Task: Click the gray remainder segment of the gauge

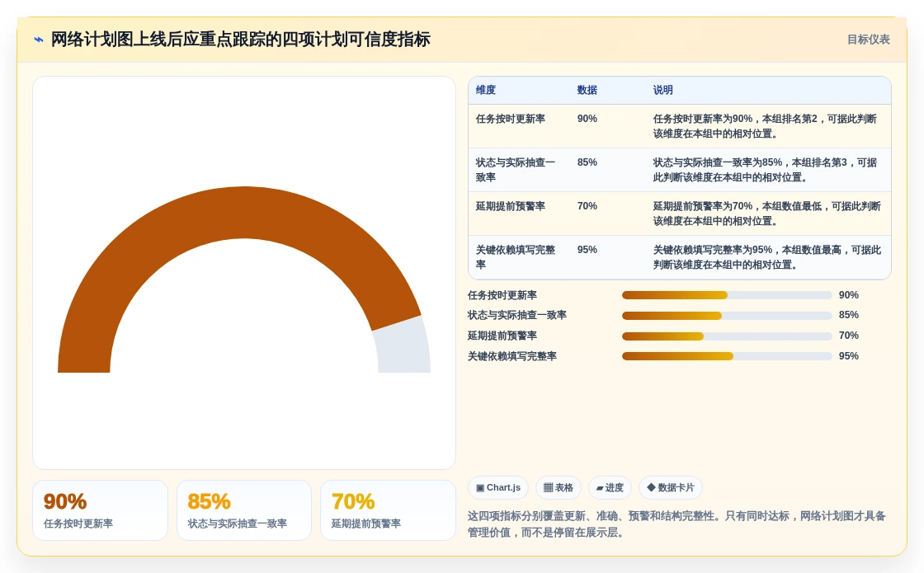Action: (x=403, y=345)
